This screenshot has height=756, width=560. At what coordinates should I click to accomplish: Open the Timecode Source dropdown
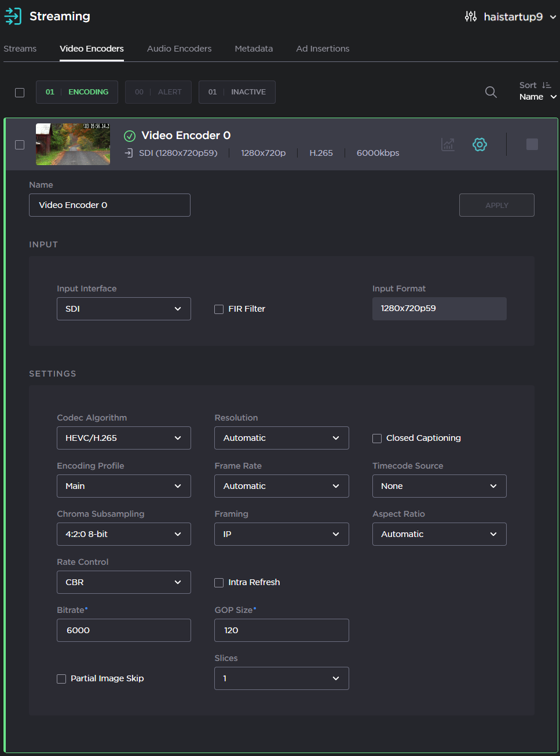pyautogui.click(x=439, y=486)
